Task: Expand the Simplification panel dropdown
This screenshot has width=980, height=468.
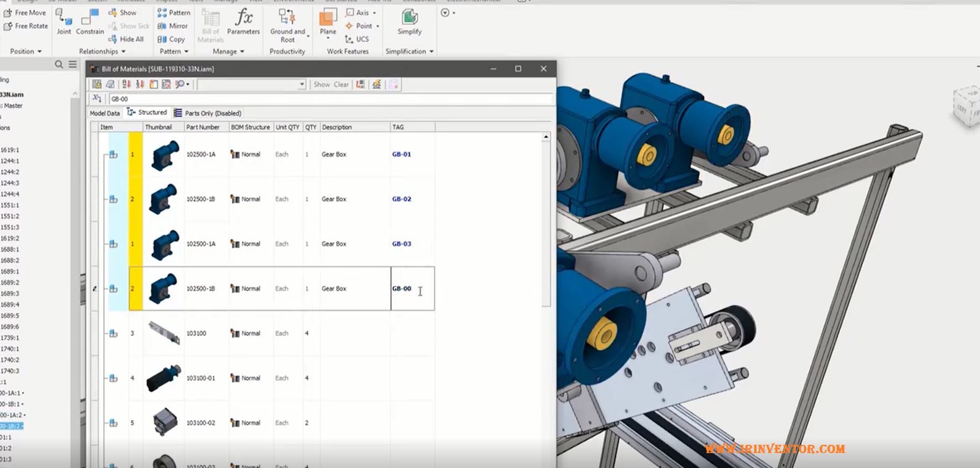Action: (x=431, y=51)
